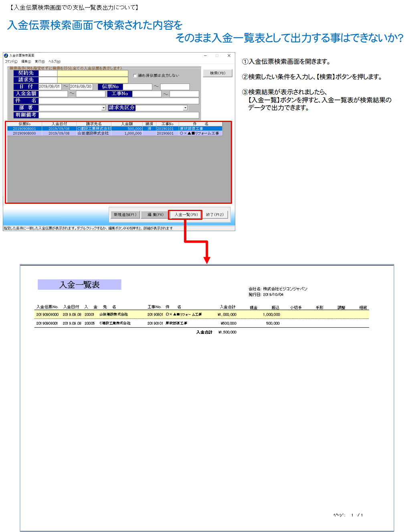Screen dimensions: 410x532
Task: Click the 新規追加(F1) button
Action: 125,215
